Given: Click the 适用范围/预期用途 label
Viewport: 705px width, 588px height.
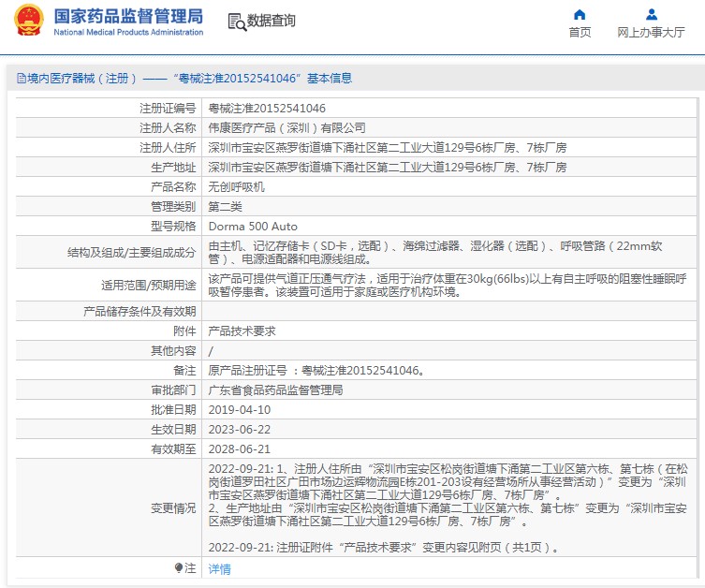Looking at the screenshot, I should [148, 286].
